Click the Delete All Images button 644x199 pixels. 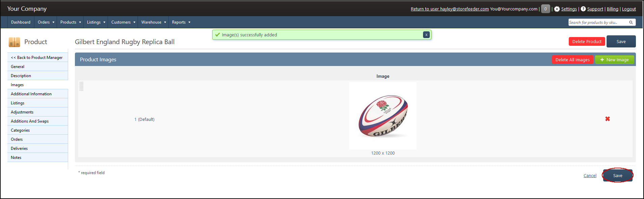(x=572, y=60)
